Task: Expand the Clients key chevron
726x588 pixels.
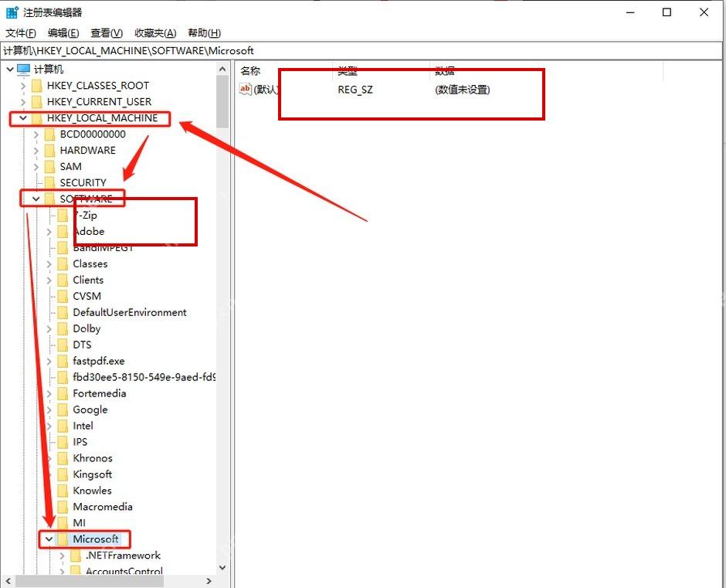Action: 49,280
